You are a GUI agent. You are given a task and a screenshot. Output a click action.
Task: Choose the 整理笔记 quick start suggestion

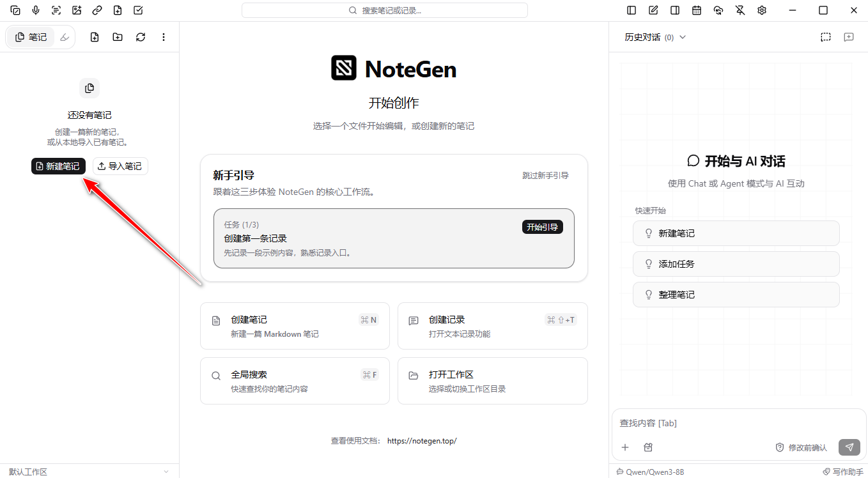(x=736, y=295)
